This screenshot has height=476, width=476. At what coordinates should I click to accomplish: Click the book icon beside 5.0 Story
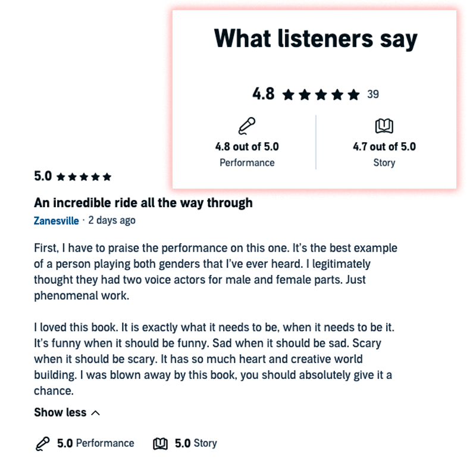click(x=161, y=444)
